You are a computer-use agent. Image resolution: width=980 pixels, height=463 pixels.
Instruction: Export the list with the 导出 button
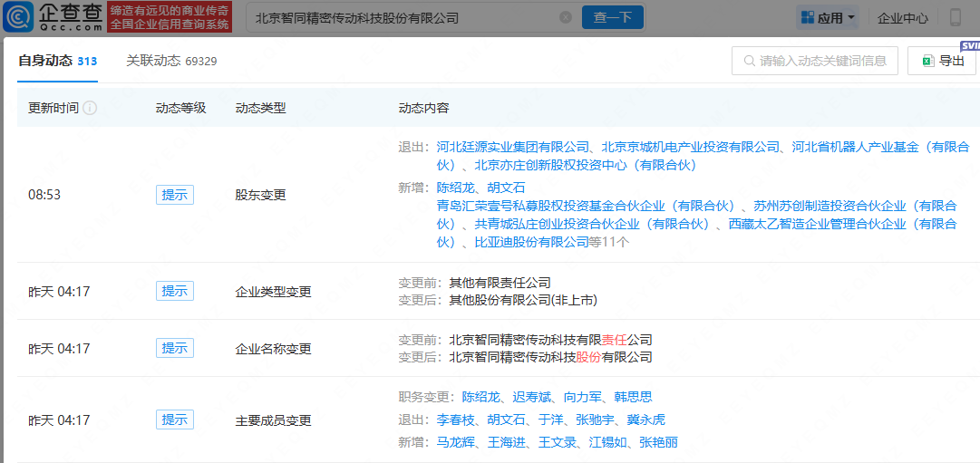point(942,61)
